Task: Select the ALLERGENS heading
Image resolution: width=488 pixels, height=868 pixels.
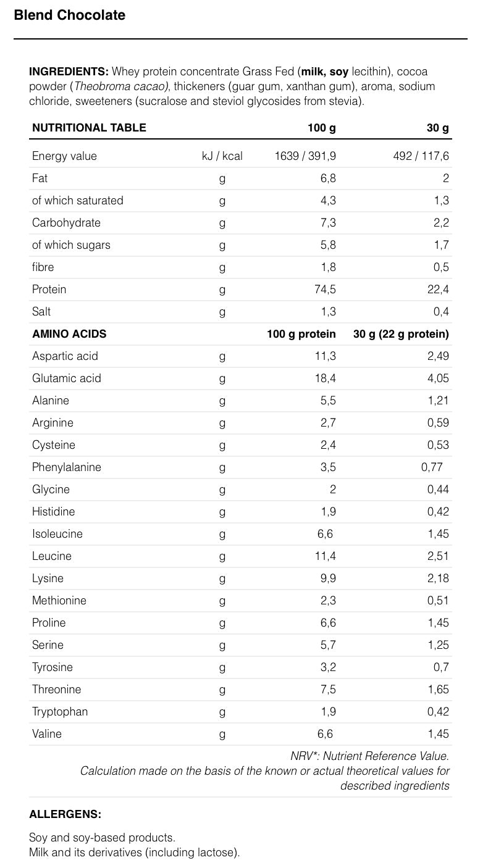Action: 65,814
